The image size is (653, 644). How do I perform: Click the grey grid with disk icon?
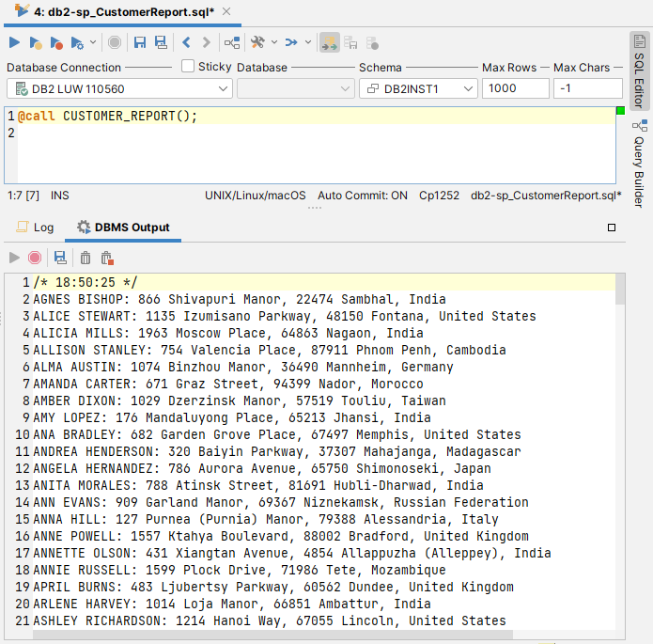click(x=350, y=42)
